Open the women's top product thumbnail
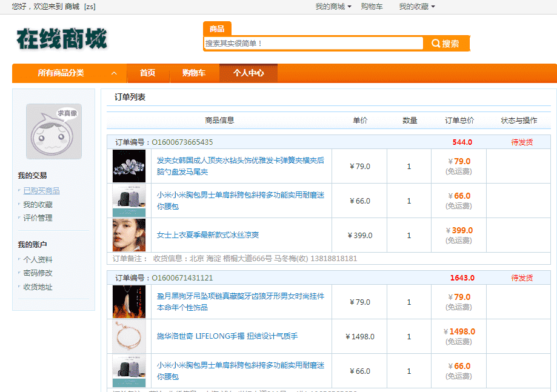 point(129,235)
